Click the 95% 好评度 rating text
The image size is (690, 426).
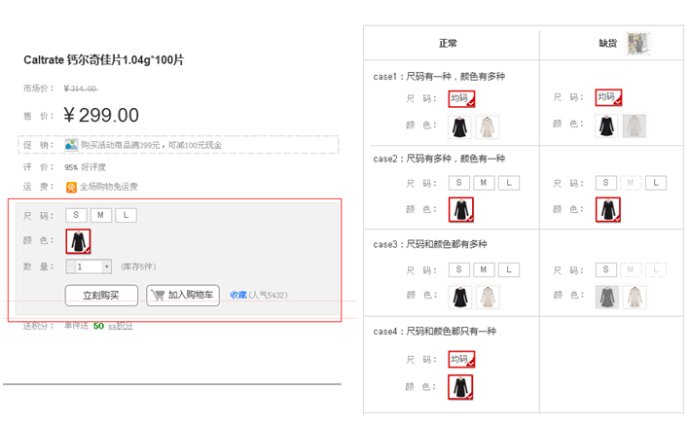pos(85,167)
